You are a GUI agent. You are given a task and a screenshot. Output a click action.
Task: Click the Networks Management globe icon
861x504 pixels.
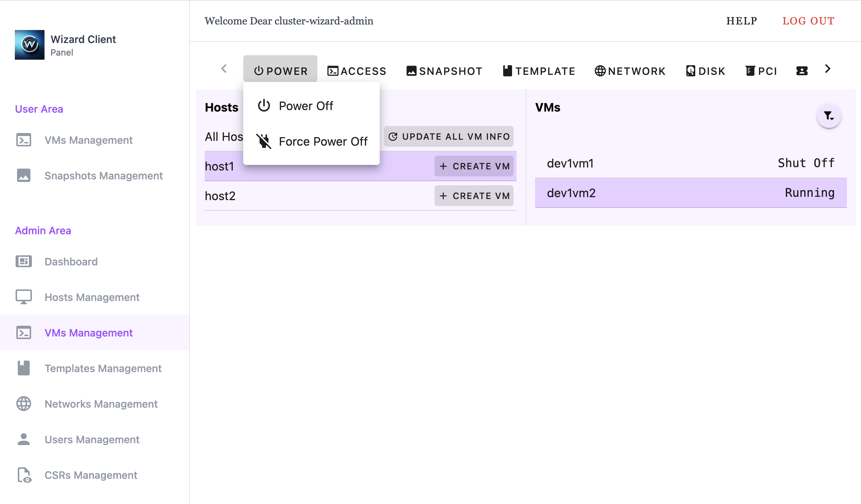[24, 404]
